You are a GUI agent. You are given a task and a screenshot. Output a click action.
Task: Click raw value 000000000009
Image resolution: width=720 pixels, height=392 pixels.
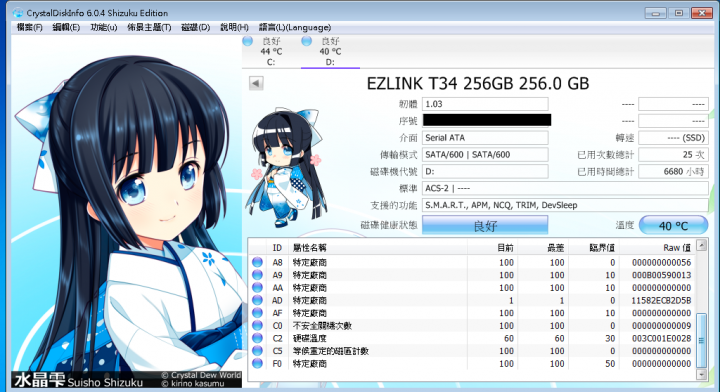(x=661, y=326)
